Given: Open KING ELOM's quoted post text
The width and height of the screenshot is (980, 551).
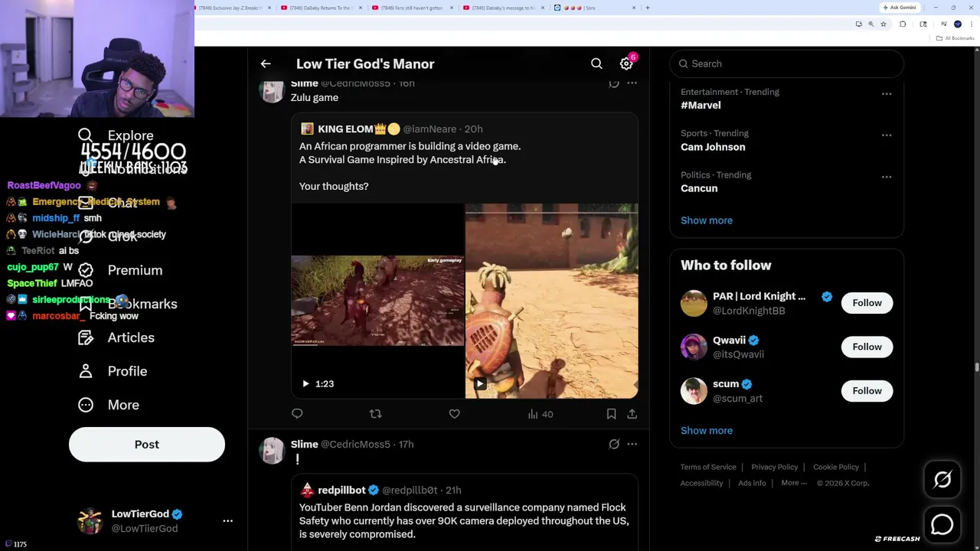Looking at the screenshot, I should [410, 166].
